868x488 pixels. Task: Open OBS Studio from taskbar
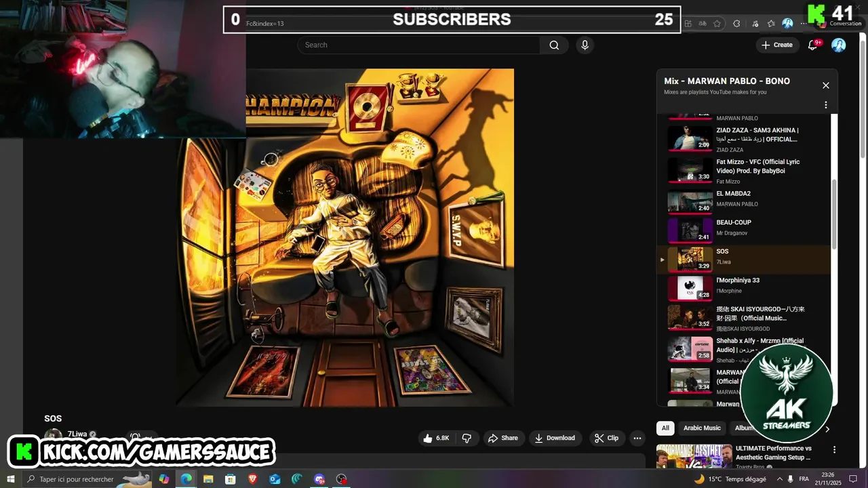pyautogui.click(x=341, y=479)
